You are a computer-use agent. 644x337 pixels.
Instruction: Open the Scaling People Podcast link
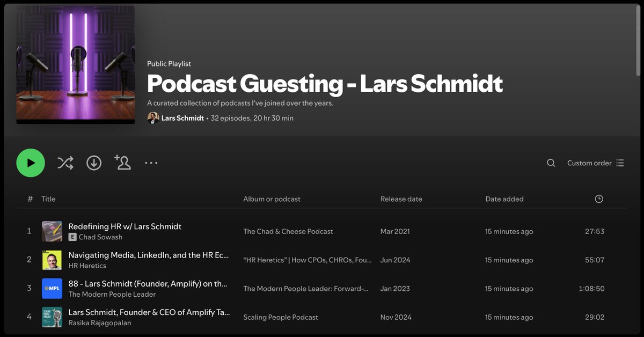click(281, 317)
